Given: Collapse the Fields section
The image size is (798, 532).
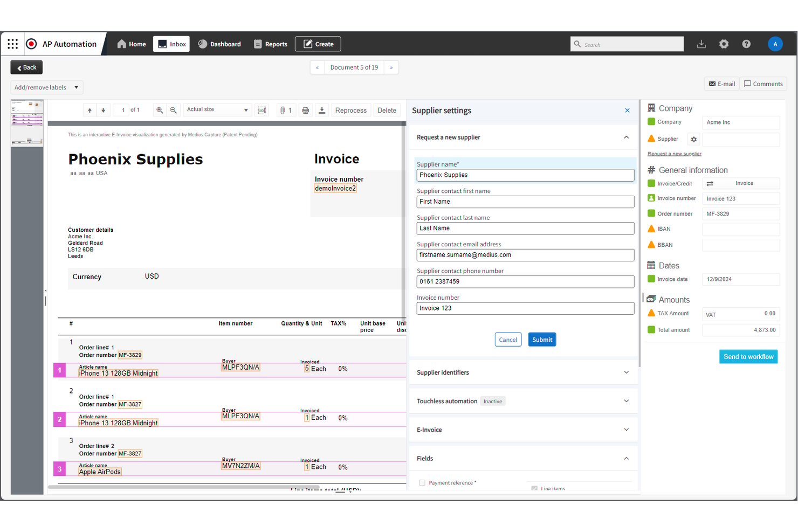Looking at the screenshot, I should (x=626, y=459).
